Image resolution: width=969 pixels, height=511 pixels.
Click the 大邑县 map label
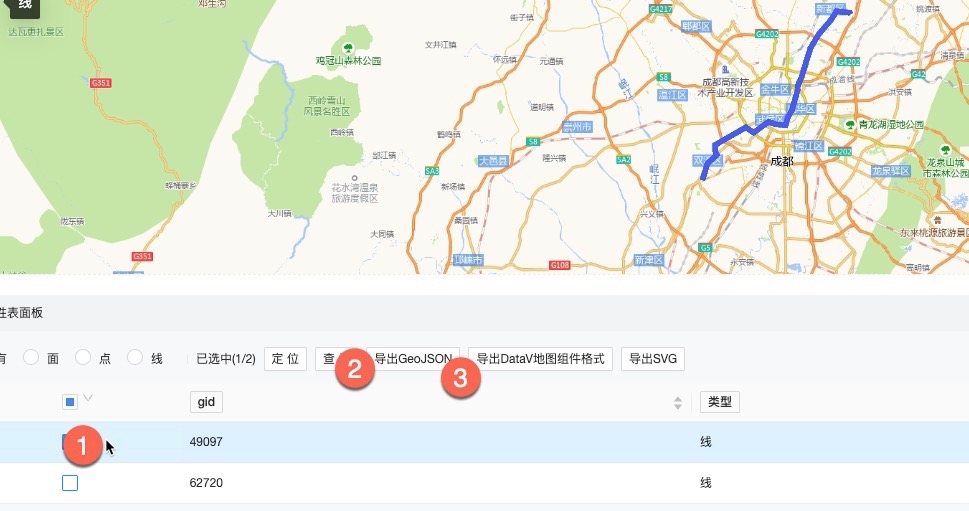point(493,161)
